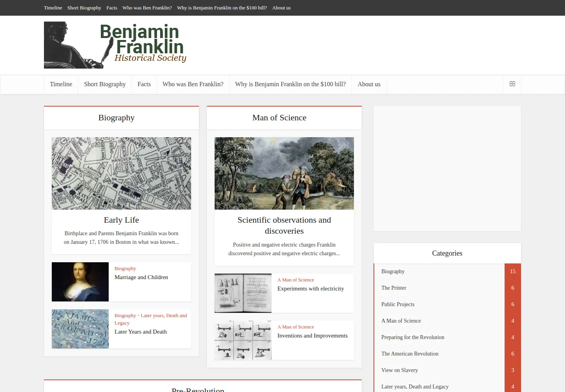The height and width of the screenshot is (392, 565).
Task: Open the kite experiment painting thumbnail
Action: (284, 173)
